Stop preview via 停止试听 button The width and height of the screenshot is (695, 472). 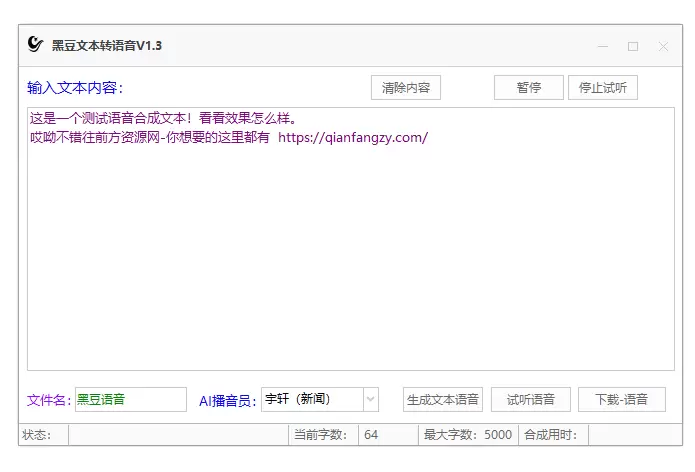click(x=603, y=87)
